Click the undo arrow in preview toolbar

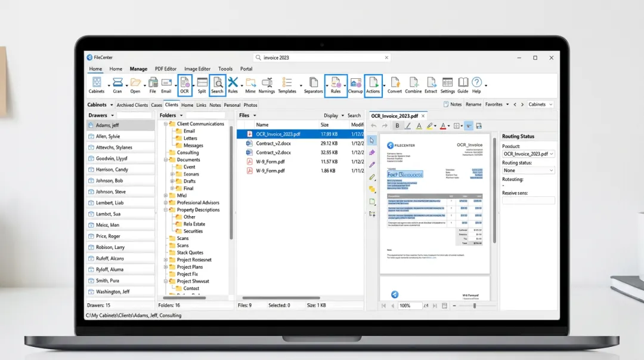coord(373,126)
